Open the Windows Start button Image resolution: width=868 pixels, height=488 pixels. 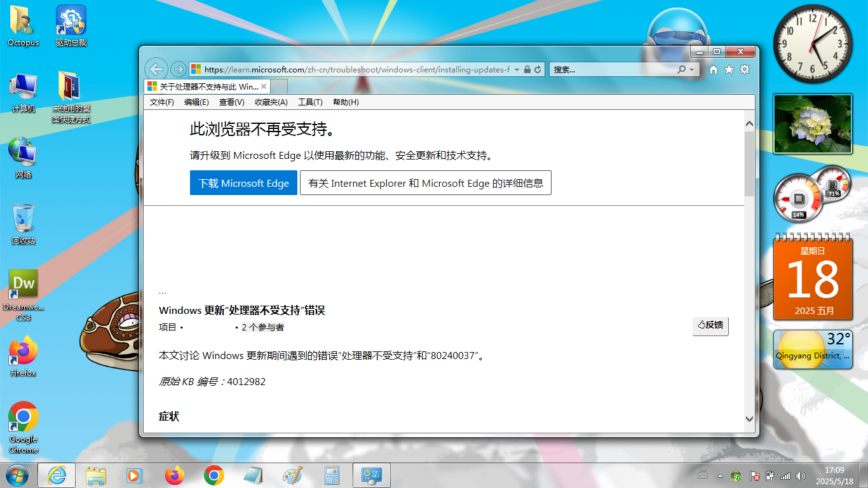17,475
